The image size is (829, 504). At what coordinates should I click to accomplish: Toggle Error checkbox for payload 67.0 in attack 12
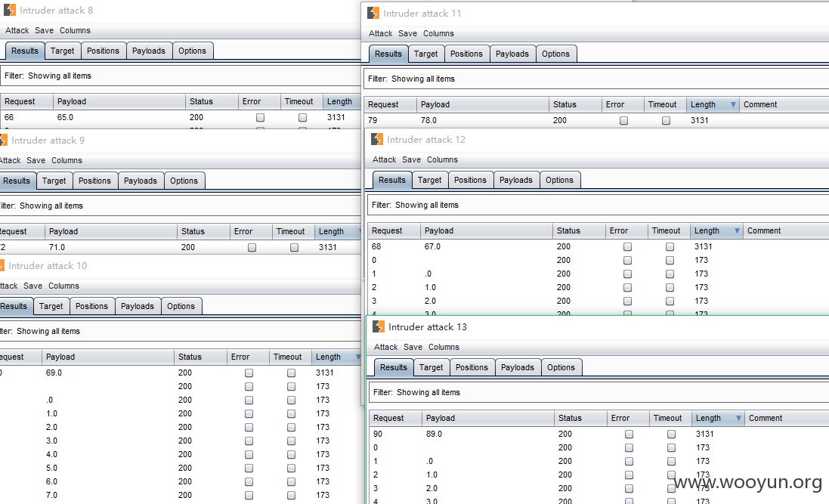pyautogui.click(x=627, y=247)
